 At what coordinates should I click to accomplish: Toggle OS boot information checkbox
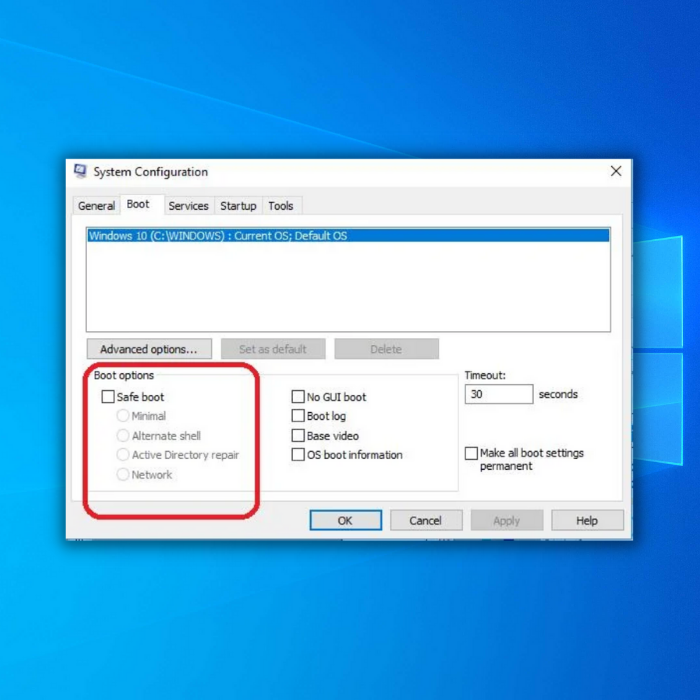[x=298, y=455]
